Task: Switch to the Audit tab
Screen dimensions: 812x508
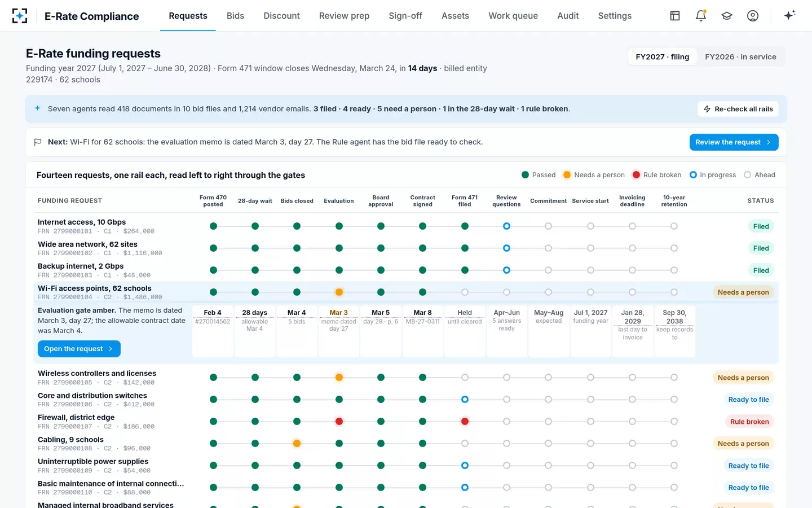Action: click(568, 16)
